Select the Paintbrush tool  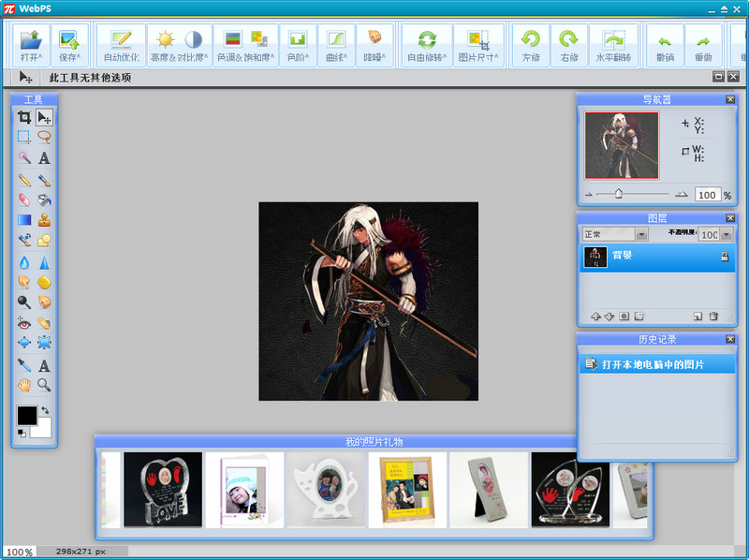[44, 180]
